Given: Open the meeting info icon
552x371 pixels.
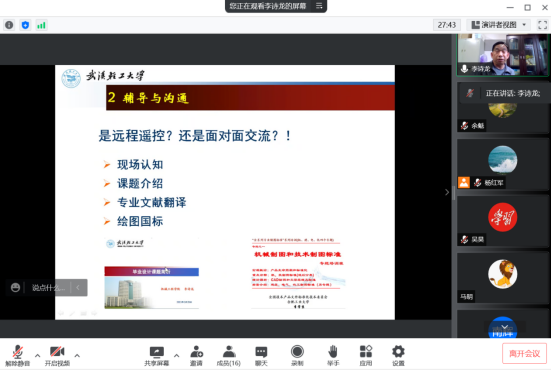Looking at the screenshot, I should [9, 25].
